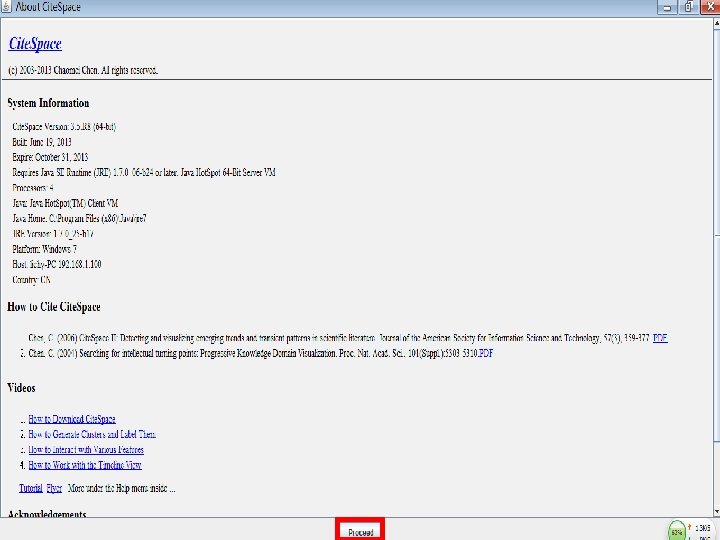Screen dimensions: 720x540
Task: Open How to Interact with Various Features
Action: (x=86, y=450)
